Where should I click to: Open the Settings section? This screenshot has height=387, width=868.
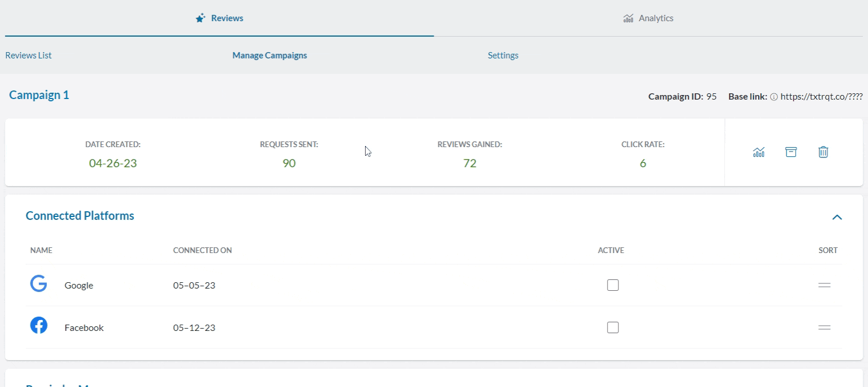pos(503,55)
